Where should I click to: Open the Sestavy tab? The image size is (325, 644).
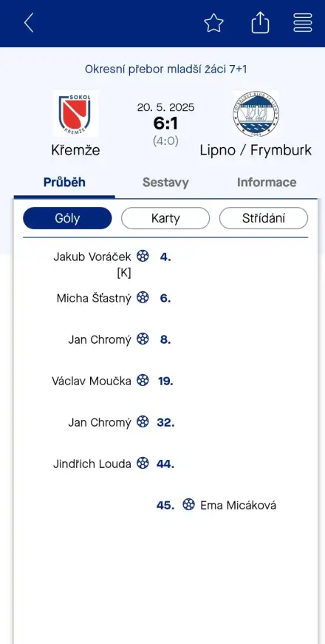[165, 183]
